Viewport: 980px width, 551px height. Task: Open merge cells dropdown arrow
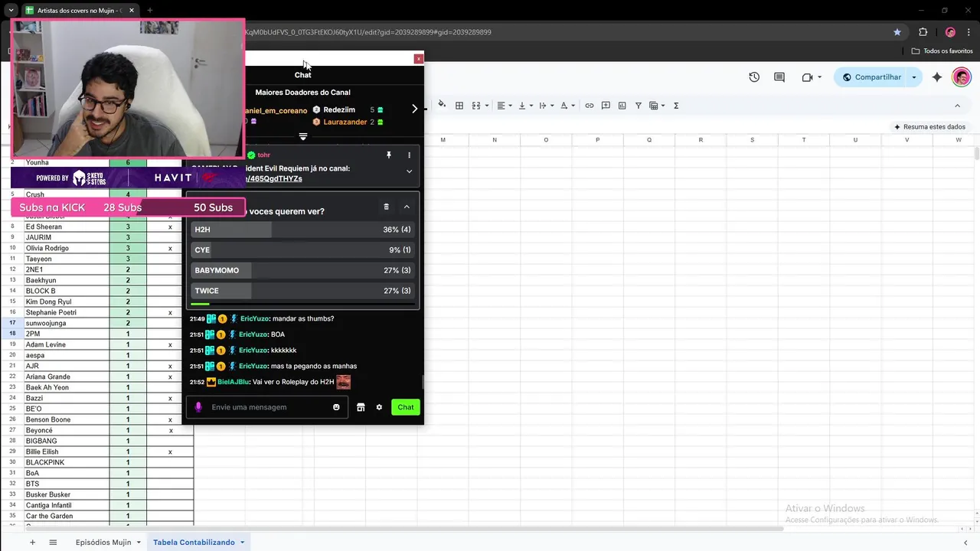[485, 106]
